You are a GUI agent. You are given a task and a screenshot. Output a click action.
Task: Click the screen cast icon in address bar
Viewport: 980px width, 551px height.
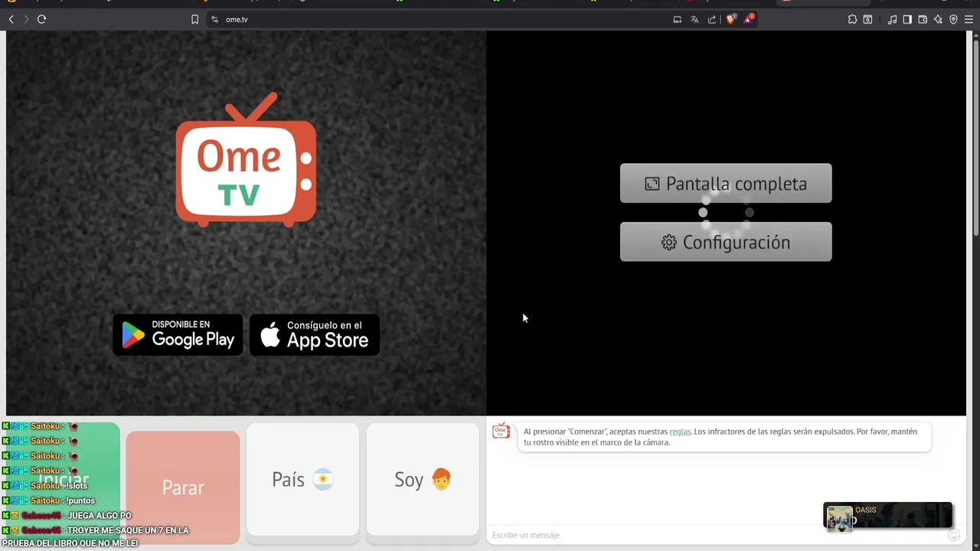(x=677, y=19)
